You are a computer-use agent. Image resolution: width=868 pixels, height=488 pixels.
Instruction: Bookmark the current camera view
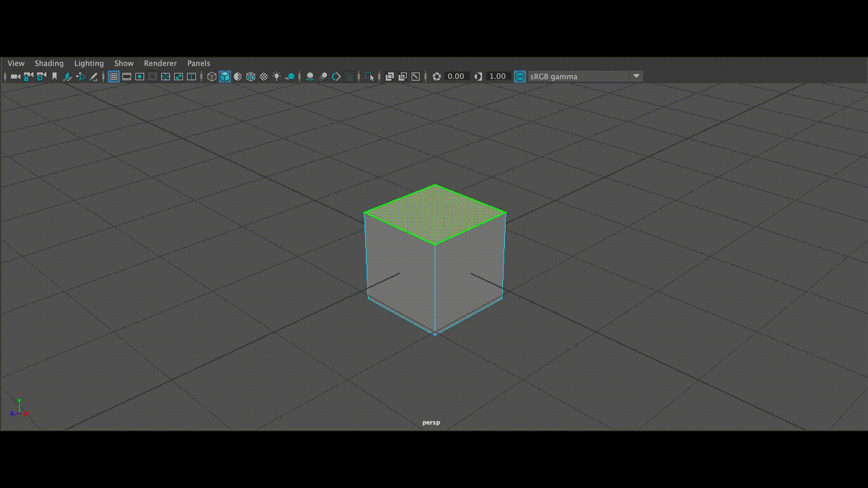pyautogui.click(x=54, y=76)
